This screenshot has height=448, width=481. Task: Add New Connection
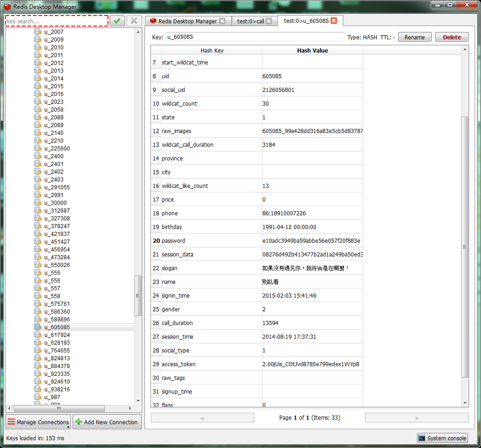click(x=107, y=421)
